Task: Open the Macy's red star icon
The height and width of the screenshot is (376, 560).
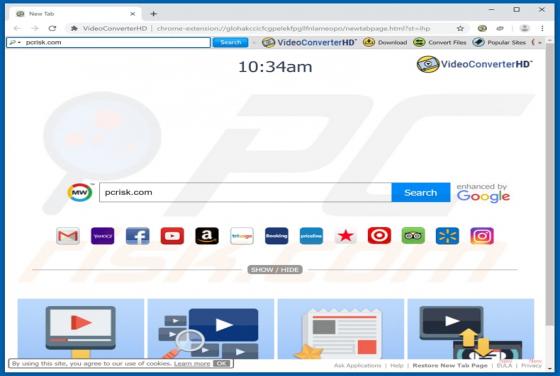Action: (x=345, y=236)
